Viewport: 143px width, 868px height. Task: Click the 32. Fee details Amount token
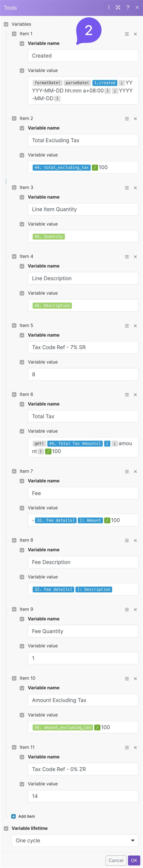(x=69, y=520)
